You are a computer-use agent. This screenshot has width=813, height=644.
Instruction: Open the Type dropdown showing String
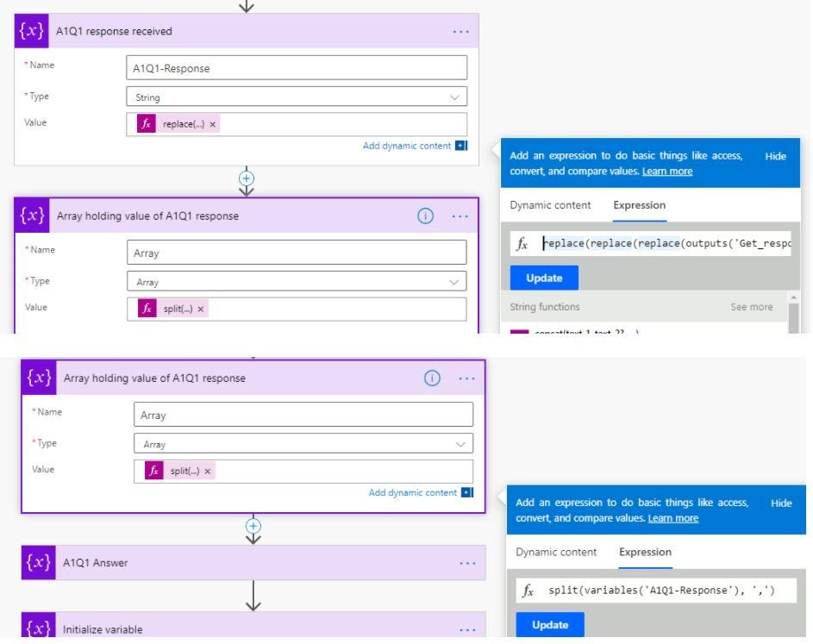(297, 97)
